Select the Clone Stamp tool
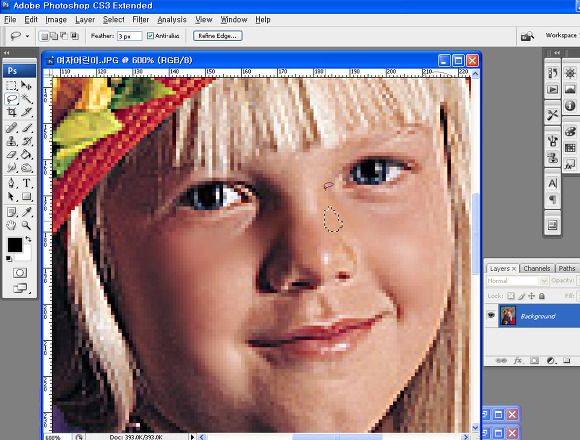580x440 pixels. (11, 141)
